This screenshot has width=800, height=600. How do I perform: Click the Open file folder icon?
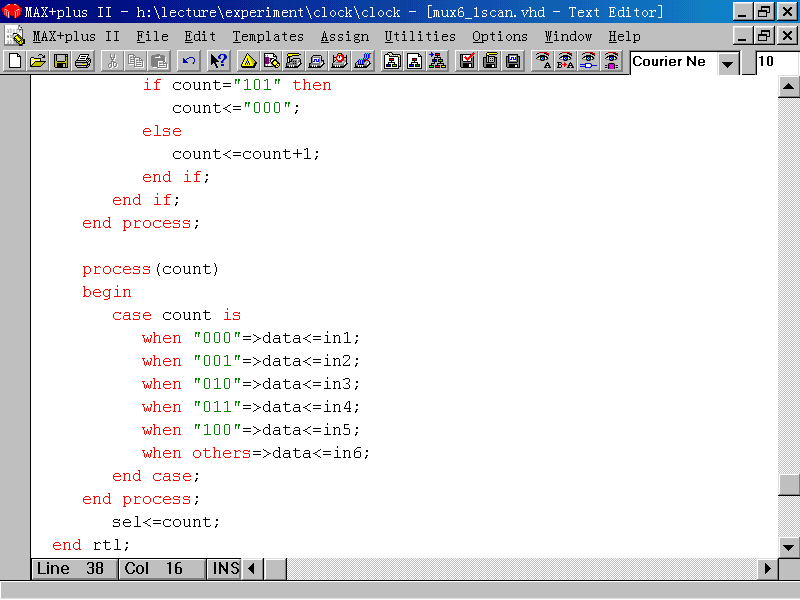point(38,62)
